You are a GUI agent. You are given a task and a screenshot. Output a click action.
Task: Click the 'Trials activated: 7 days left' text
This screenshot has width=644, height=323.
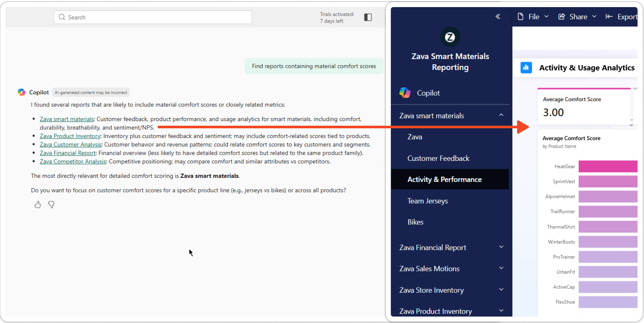coord(337,17)
